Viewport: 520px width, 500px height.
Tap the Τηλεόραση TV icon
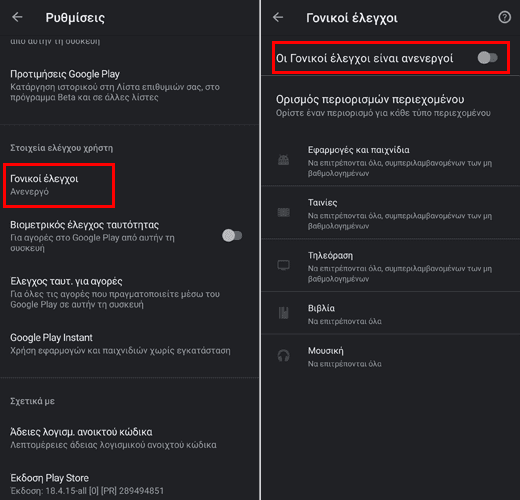283,265
